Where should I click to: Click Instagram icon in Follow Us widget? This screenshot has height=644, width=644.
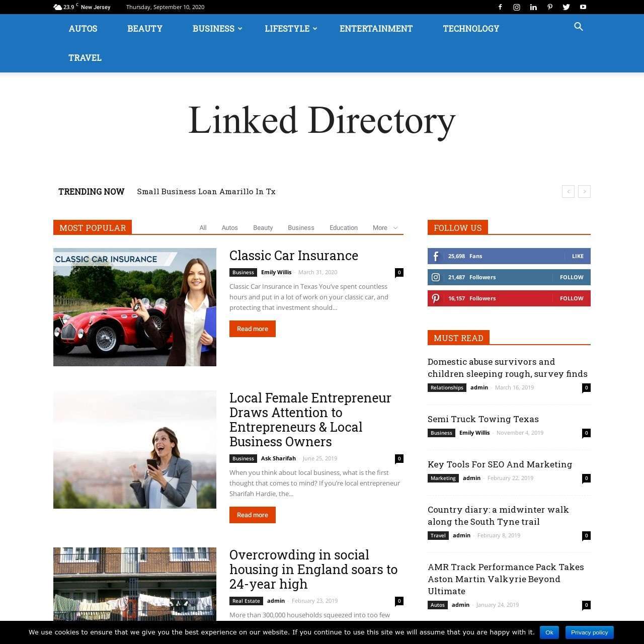436,277
